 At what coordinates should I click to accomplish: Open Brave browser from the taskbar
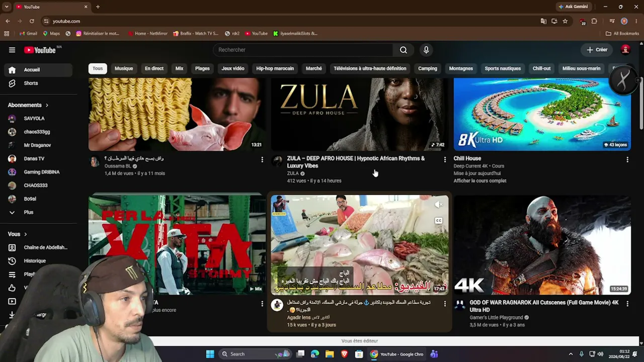pyautogui.click(x=345, y=354)
